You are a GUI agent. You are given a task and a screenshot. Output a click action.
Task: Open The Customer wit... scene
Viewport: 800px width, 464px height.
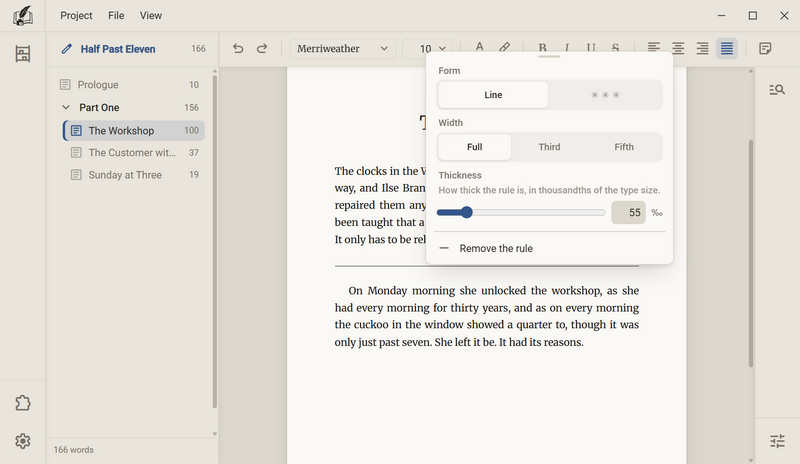point(134,153)
